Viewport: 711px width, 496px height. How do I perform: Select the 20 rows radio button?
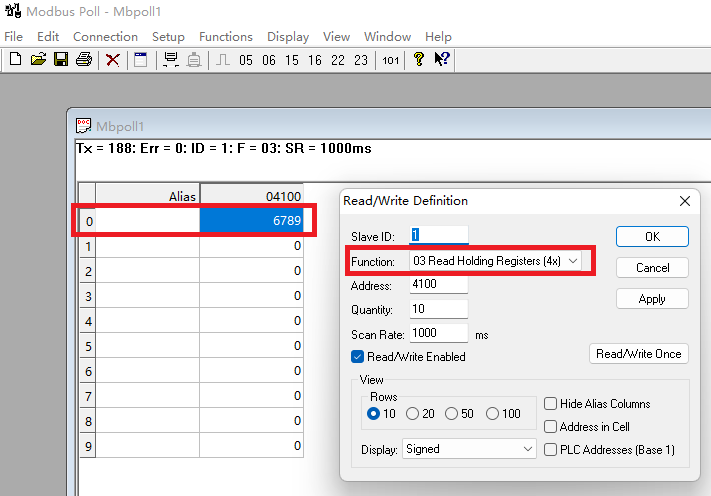coord(412,413)
